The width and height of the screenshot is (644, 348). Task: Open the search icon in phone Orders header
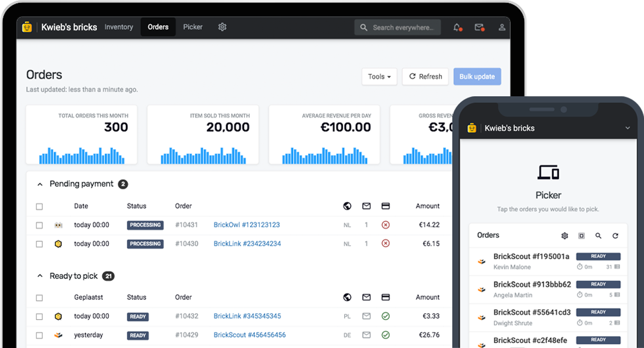pos(599,236)
